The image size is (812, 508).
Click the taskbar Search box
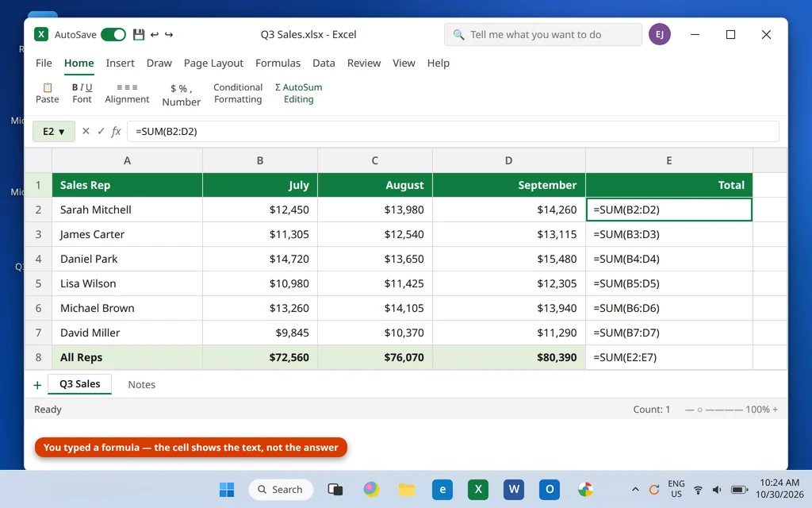pos(281,489)
